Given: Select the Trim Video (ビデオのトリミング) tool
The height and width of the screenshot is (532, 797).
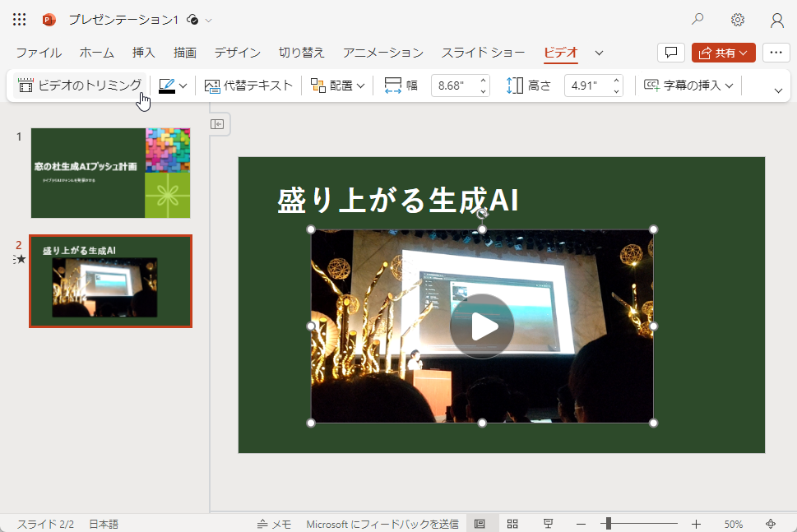Looking at the screenshot, I should 77,85.
